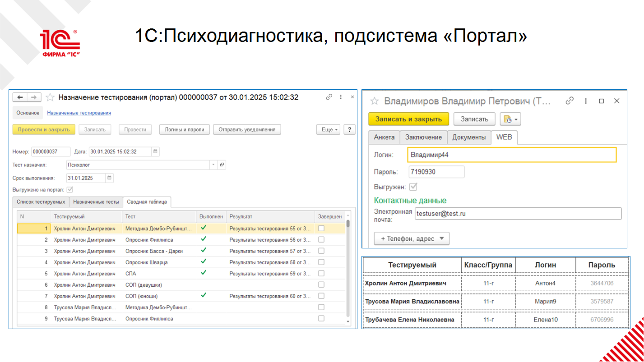Click the Записать и закрыть button
Viewport: 644px width, 362px height.
pyautogui.click(x=409, y=119)
